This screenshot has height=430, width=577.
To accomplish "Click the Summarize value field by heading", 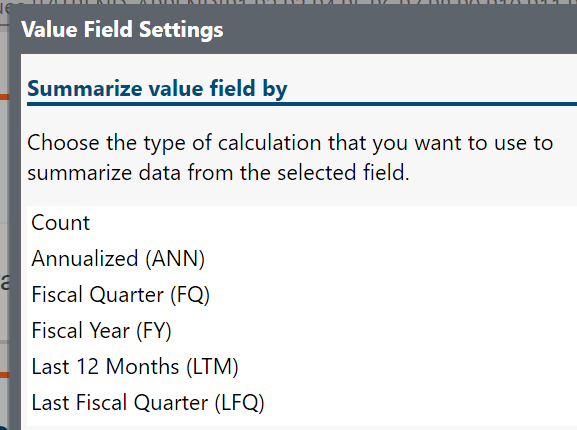I will pos(157,89).
